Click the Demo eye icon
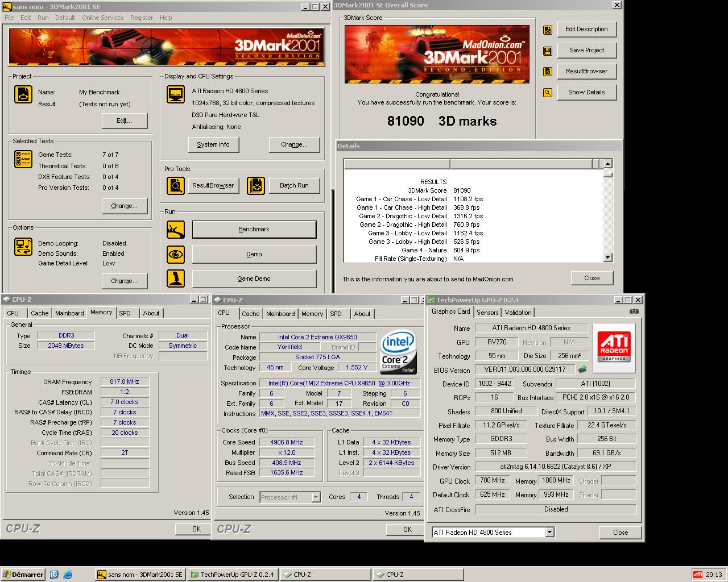 [x=176, y=254]
